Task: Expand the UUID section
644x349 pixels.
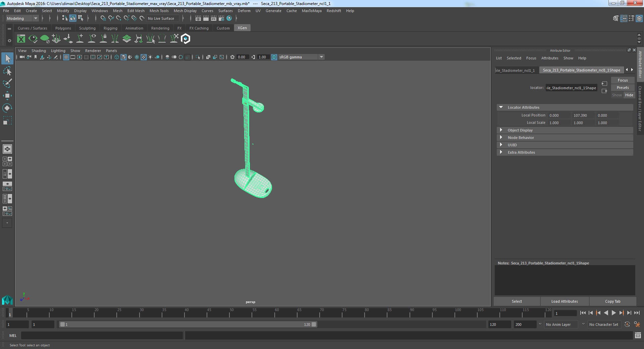Action: click(x=501, y=145)
